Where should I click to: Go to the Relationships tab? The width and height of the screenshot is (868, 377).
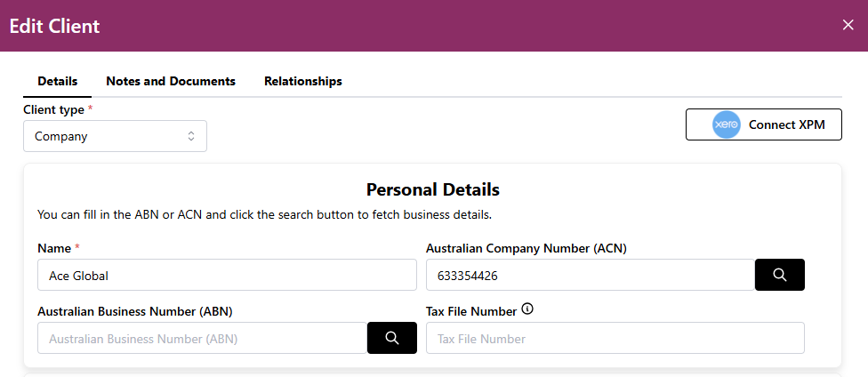point(303,81)
